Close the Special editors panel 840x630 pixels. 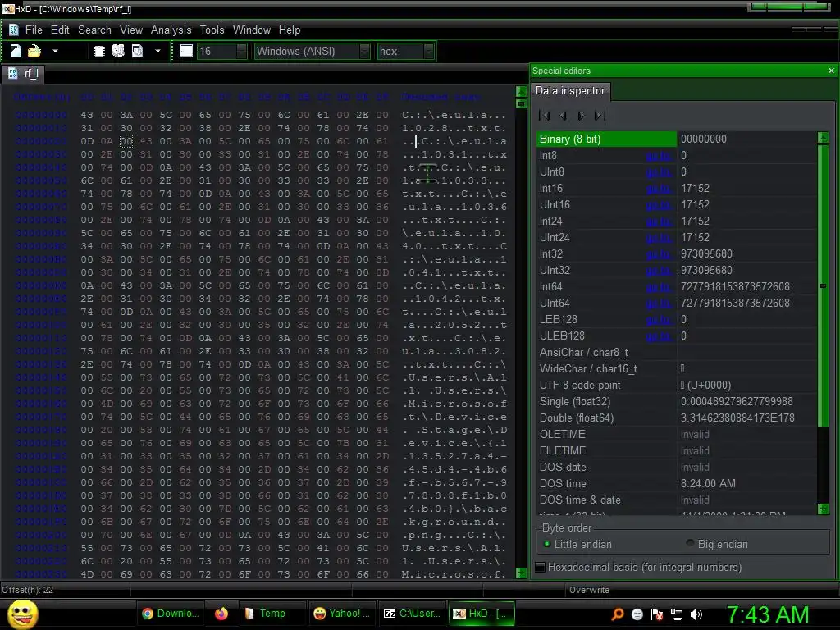(831, 71)
